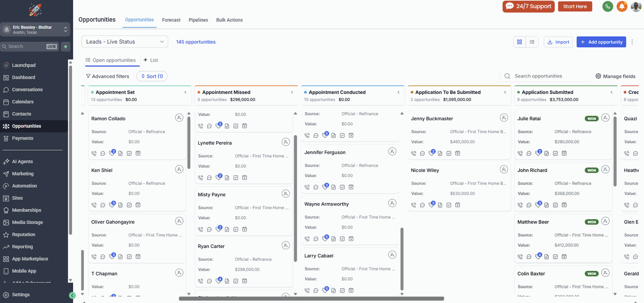Open the green phone dialer icon

608,6
